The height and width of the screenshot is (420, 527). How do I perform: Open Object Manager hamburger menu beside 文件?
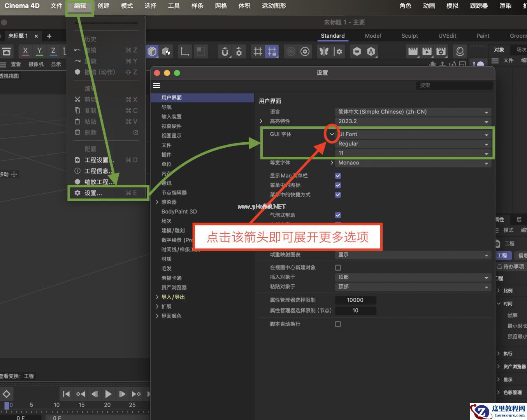(x=495, y=61)
